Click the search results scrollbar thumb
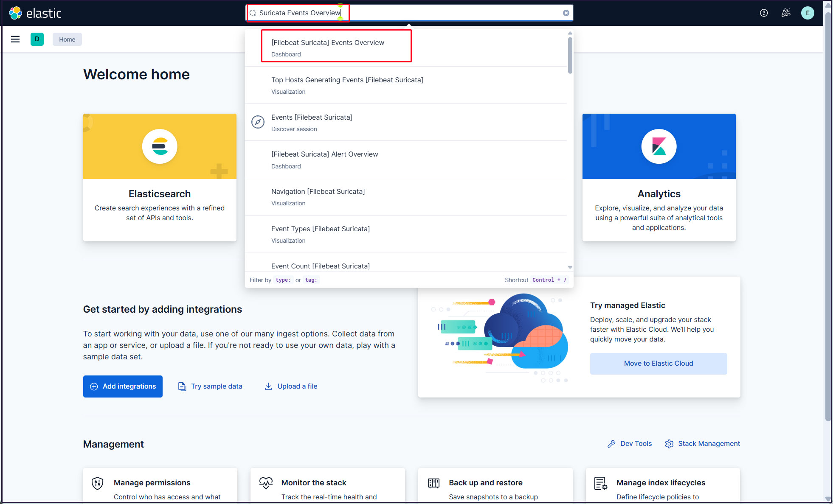Image resolution: width=833 pixels, height=504 pixels. coord(570,55)
